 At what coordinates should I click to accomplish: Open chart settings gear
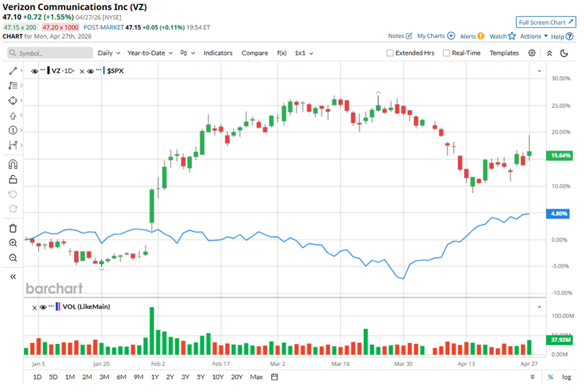tap(532, 53)
